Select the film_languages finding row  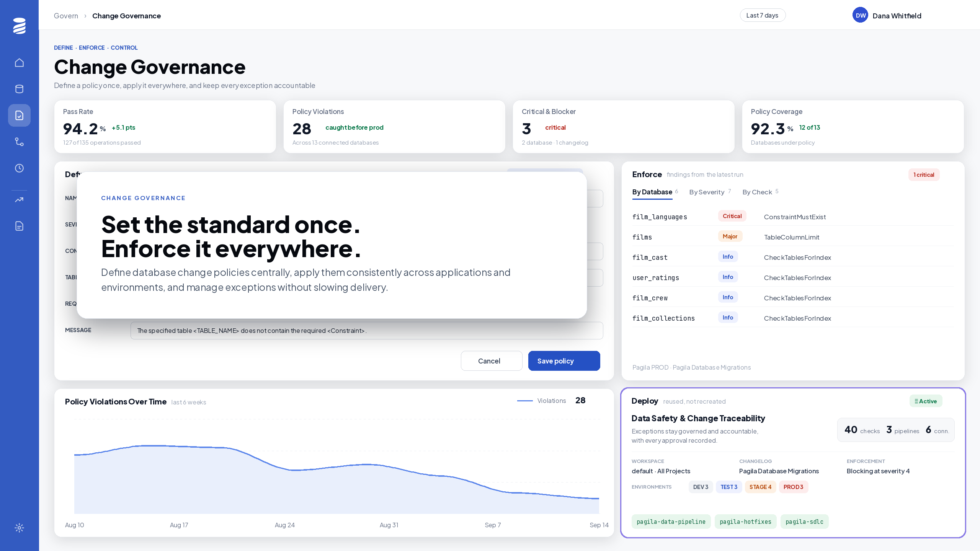[793, 217]
